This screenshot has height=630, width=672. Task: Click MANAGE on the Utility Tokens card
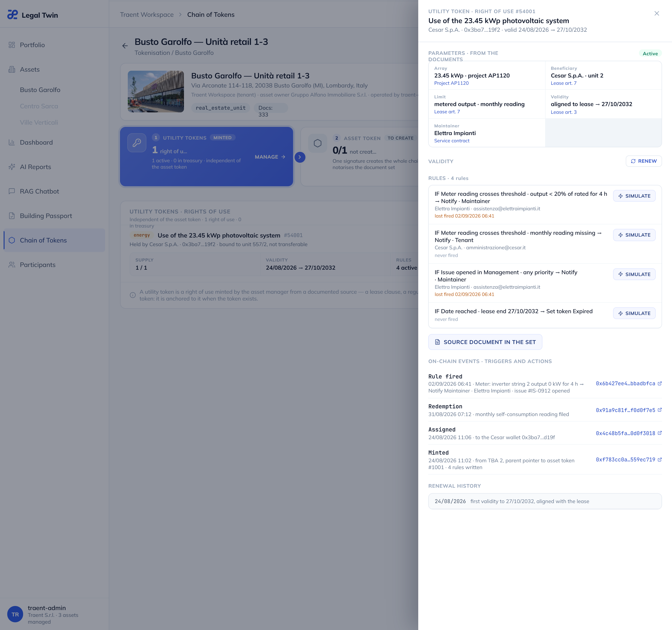[270, 157]
